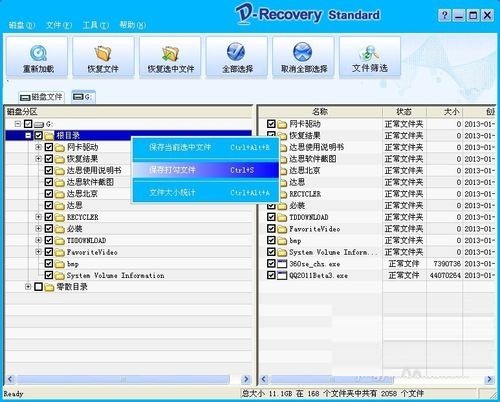This screenshot has height=402, width=500.
Task: Click folder icon of System Volume Information in tree
Action: (60, 276)
